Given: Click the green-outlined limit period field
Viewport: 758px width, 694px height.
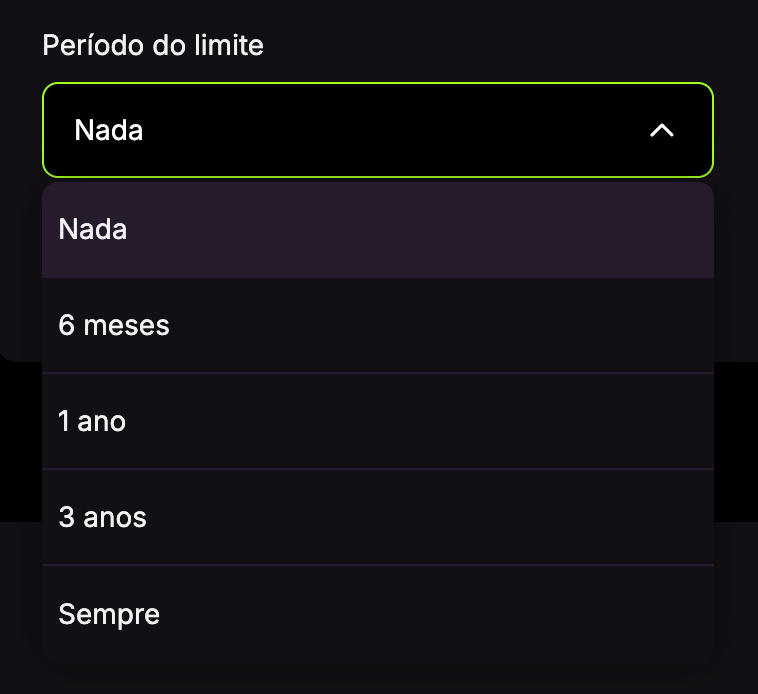Looking at the screenshot, I should click(x=378, y=130).
